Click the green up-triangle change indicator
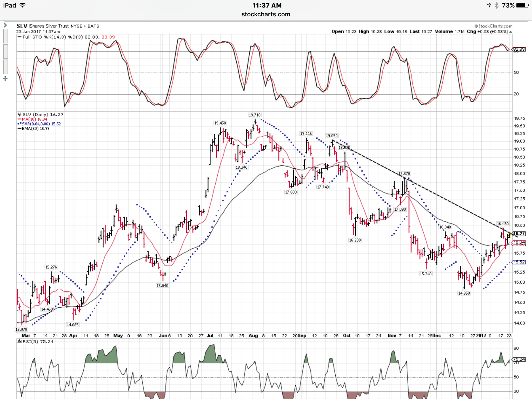This screenshot has height=399, width=532. coord(511,32)
